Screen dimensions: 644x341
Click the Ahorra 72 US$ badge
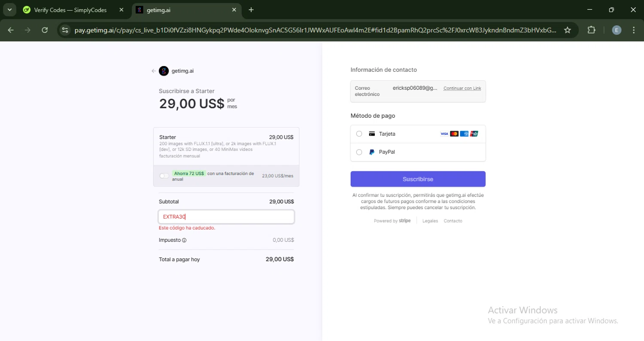coord(189,174)
